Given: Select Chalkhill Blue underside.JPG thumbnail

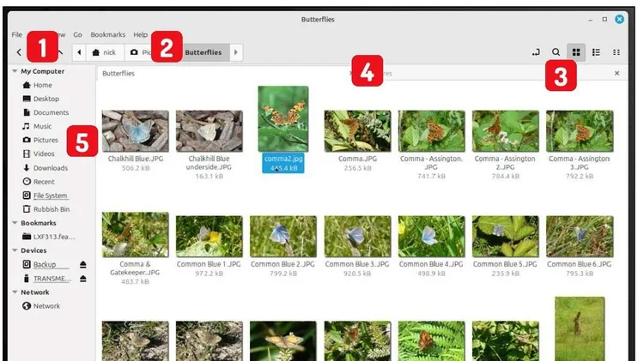Looking at the screenshot, I should (209, 131).
